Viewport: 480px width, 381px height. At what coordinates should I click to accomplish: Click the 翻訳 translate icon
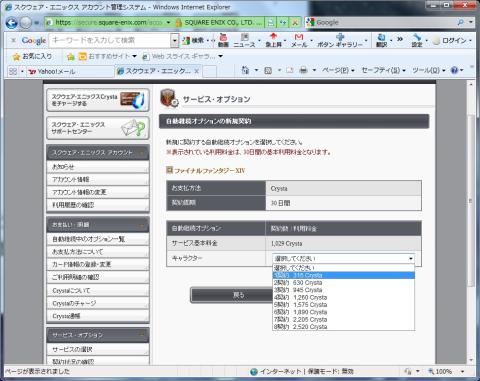tap(381, 40)
